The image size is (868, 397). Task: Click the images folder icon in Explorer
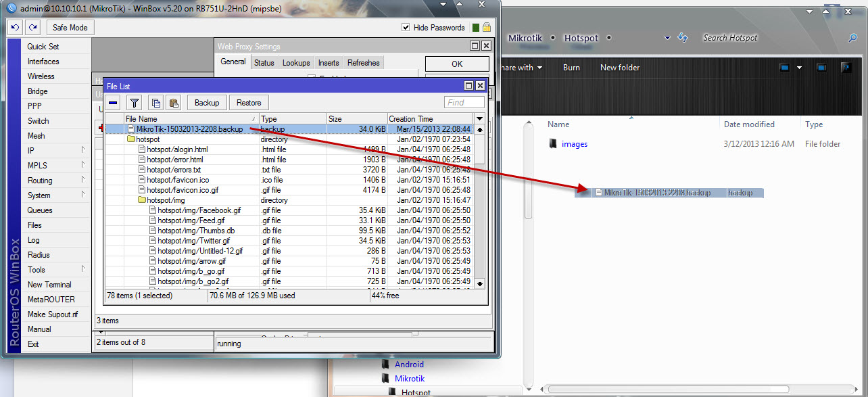click(x=553, y=143)
